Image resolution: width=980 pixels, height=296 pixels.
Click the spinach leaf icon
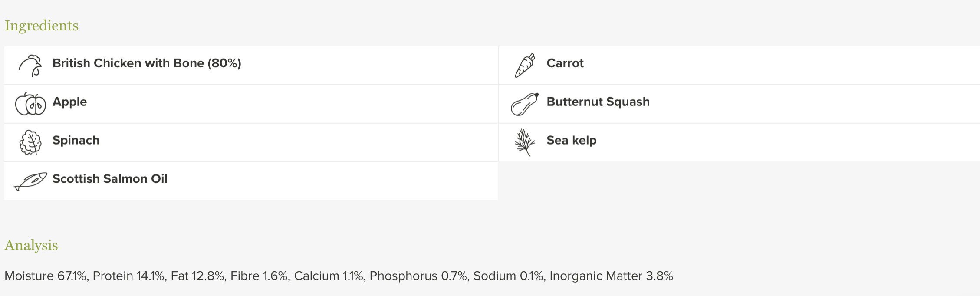(x=30, y=142)
